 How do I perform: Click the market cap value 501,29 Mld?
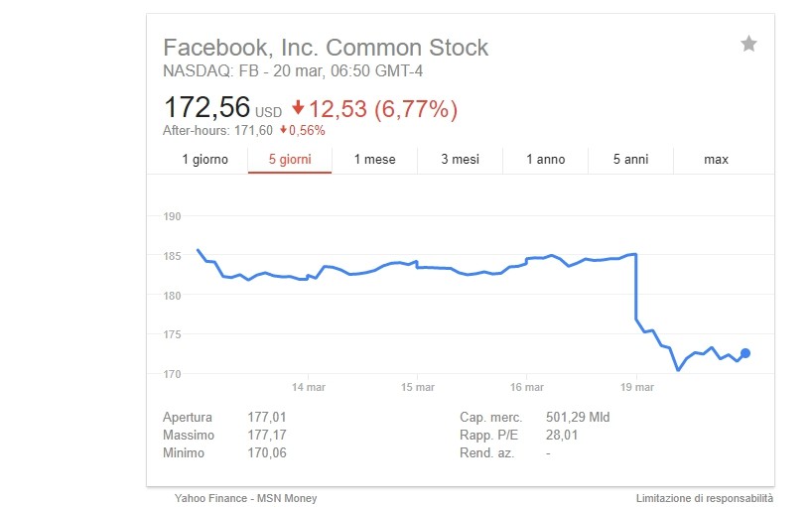578,418
